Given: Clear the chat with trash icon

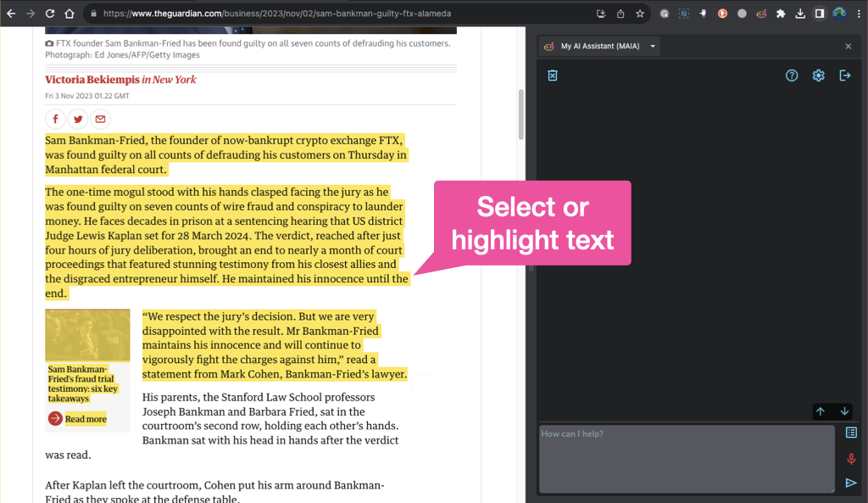Looking at the screenshot, I should [553, 75].
